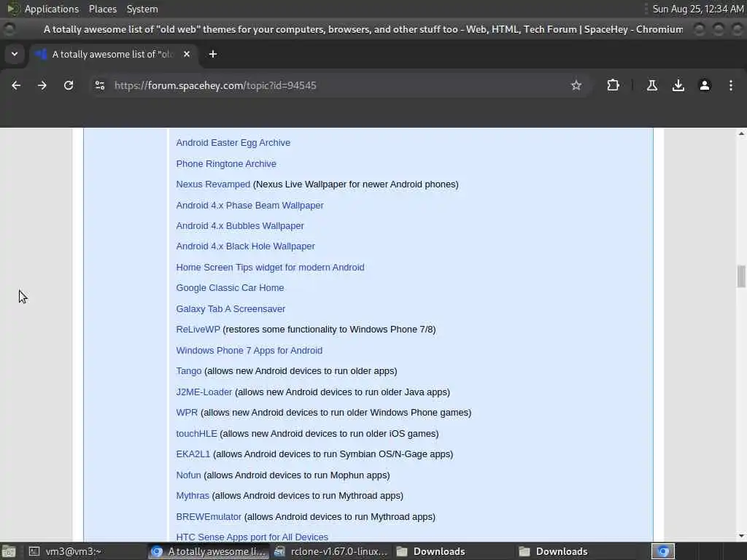The width and height of the screenshot is (747, 560).
Task: Switch to the rclone-v1.67.0-linux taskbar window
Action: pyautogui.click(x=331, y=551)
